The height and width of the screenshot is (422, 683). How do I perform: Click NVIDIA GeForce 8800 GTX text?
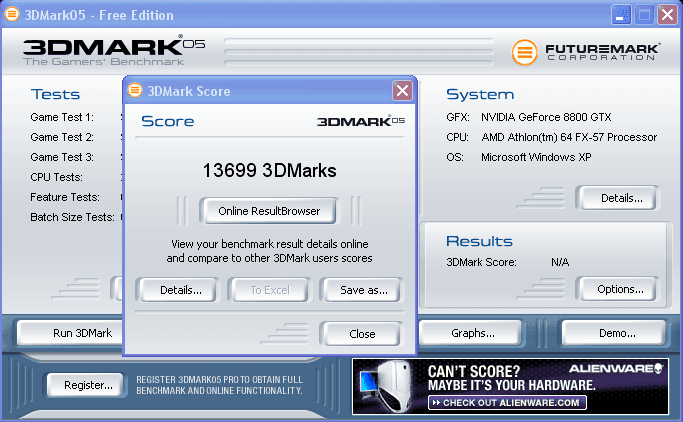point(546,117)
